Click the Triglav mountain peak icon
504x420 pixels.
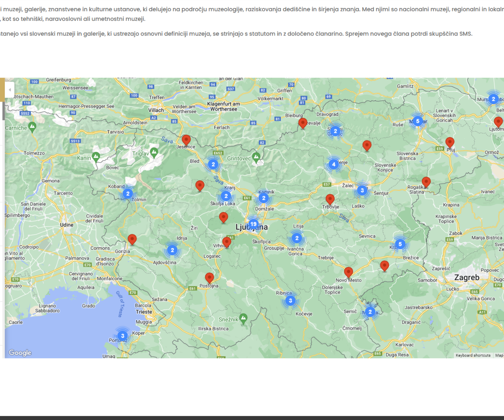click(154, 153)
